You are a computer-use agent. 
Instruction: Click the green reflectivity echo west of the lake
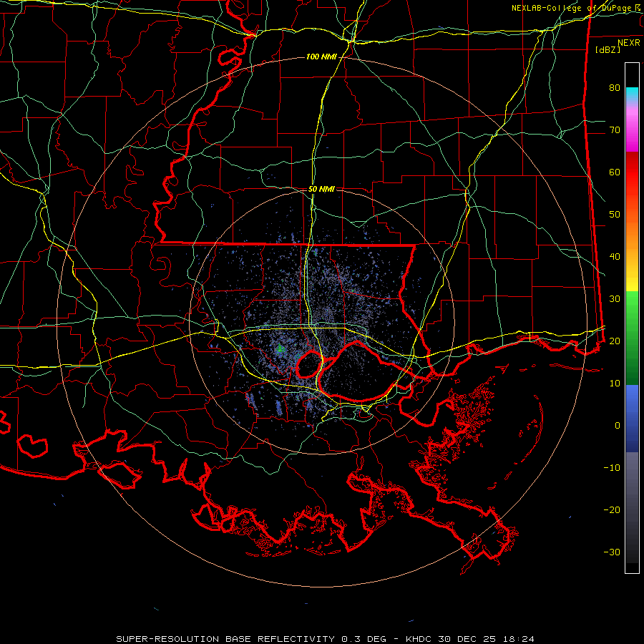280,349
